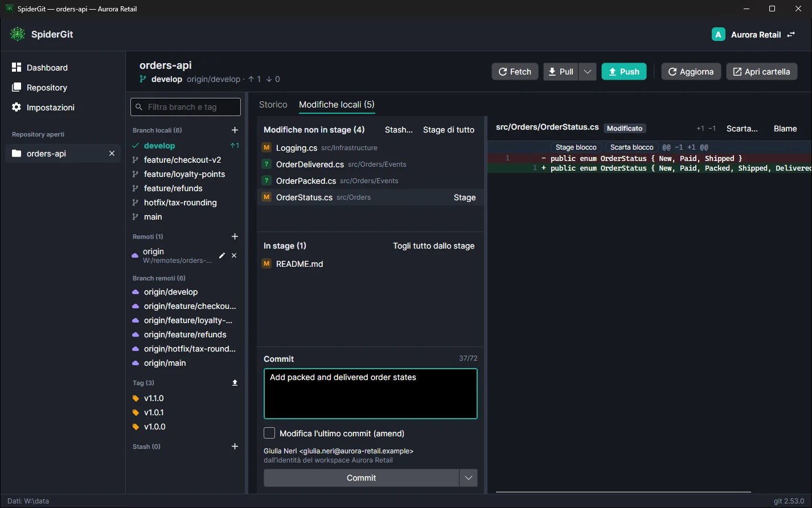
Task: Add a new remote with plus icon
Action: pyautogui.click(x=235, y=237)
